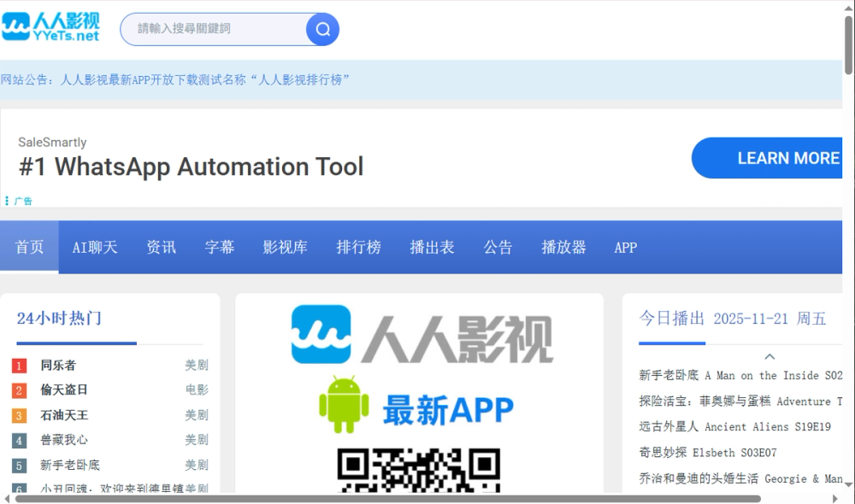
Task: Click the horizontal scrollbar thumb
Action: tap(387, 499)
